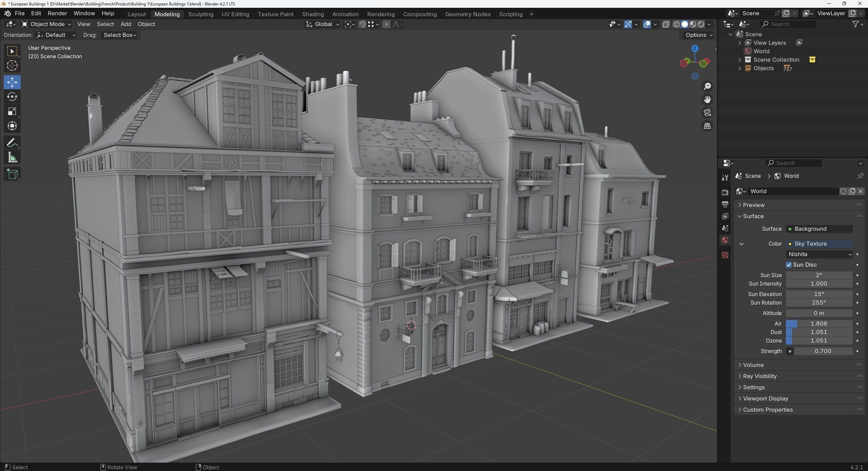This screenshot has height=471, width=868.
Task: Activate the Scale tool
Action: [x=12, y=111]
